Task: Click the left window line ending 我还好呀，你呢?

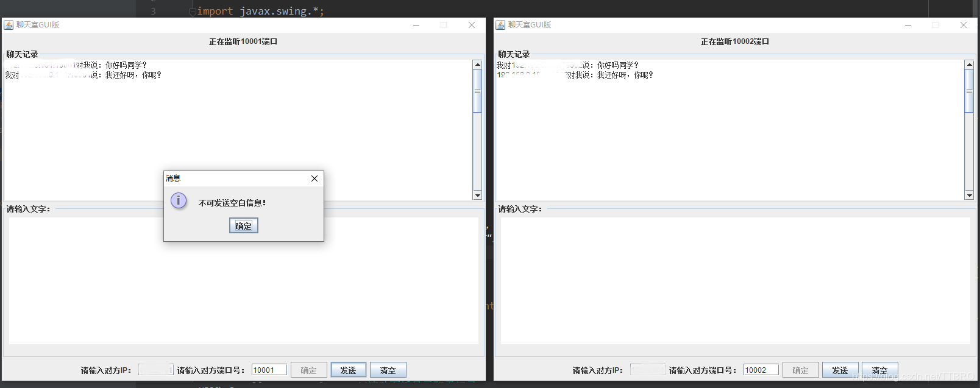Action: (x=83, y=75)
